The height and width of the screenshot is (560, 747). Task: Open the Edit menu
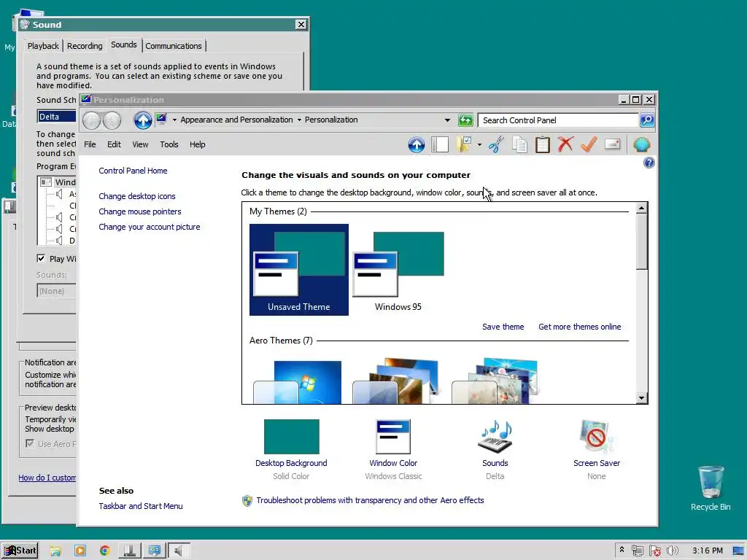(x=114, y=144)
